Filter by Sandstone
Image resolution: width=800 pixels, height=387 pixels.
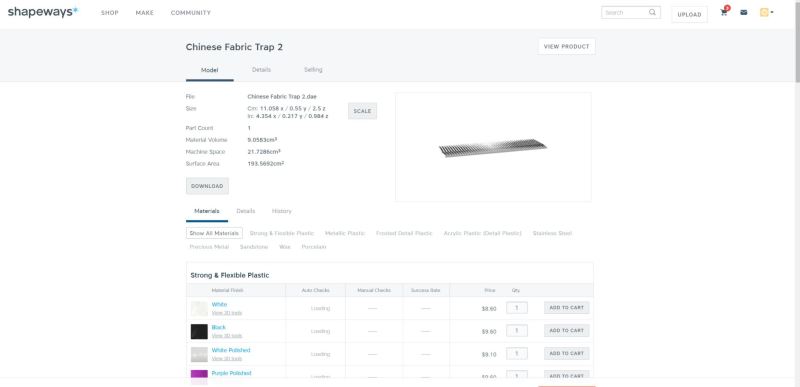254,247
